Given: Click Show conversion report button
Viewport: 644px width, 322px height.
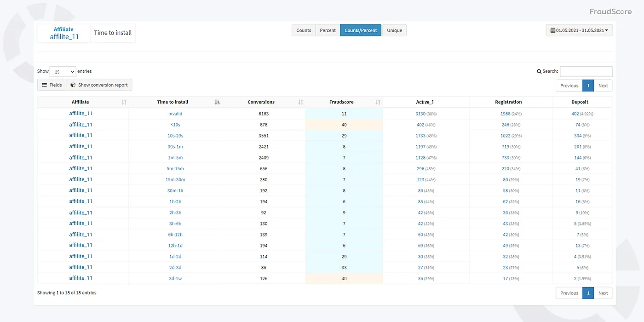Looking at the screenshot, I should pyautogui.click(x=99, y=85).
